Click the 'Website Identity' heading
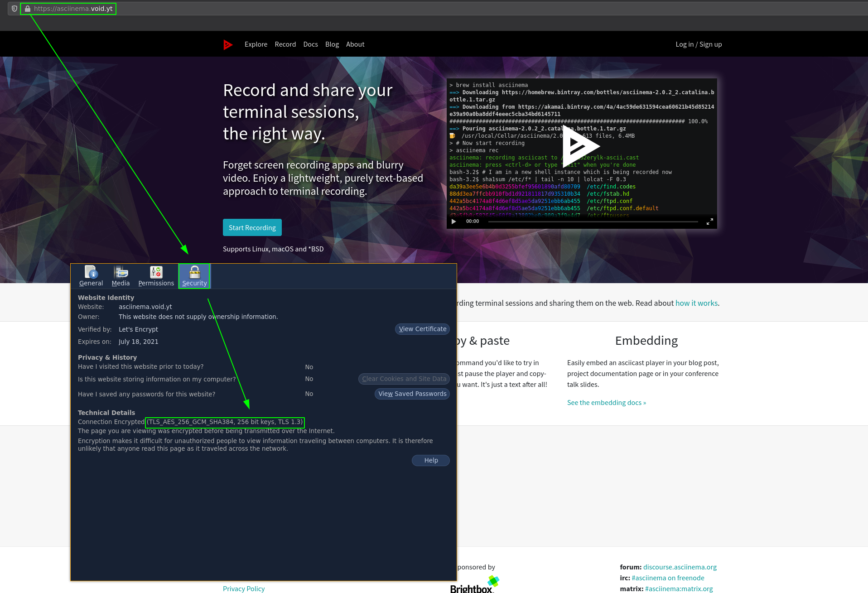The image size is (868, 593). (x=106, y=298)
